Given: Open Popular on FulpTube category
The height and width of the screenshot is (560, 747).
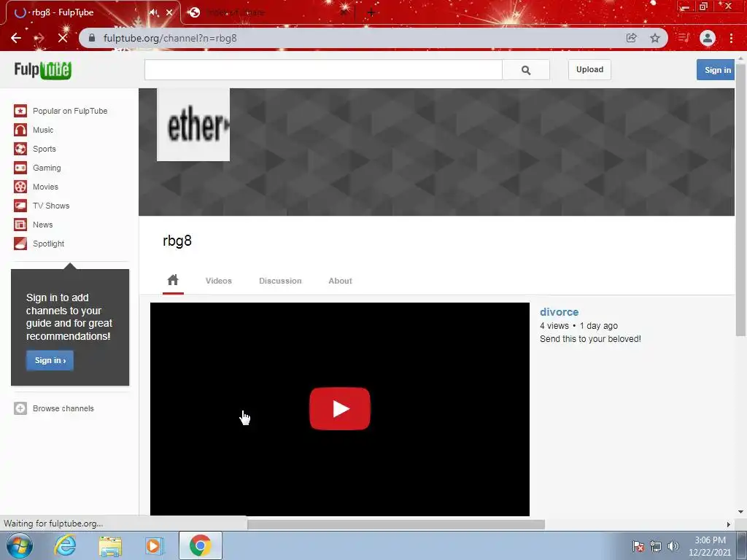Looking at the screenshot, I should [x=70, y=111].
